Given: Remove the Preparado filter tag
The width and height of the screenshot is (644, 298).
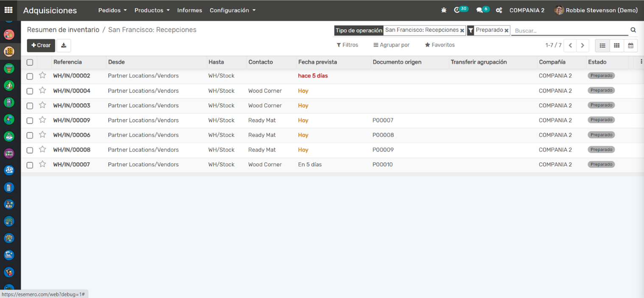Looking at the screenshot, I should click(x=506, y=31).
